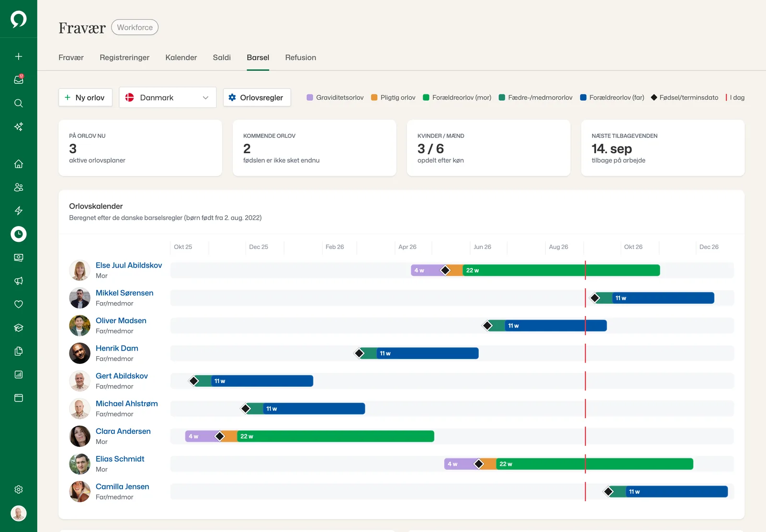
Task: Open Mikkel Sørensen's profile link
Action: click(x=124, y=293)
